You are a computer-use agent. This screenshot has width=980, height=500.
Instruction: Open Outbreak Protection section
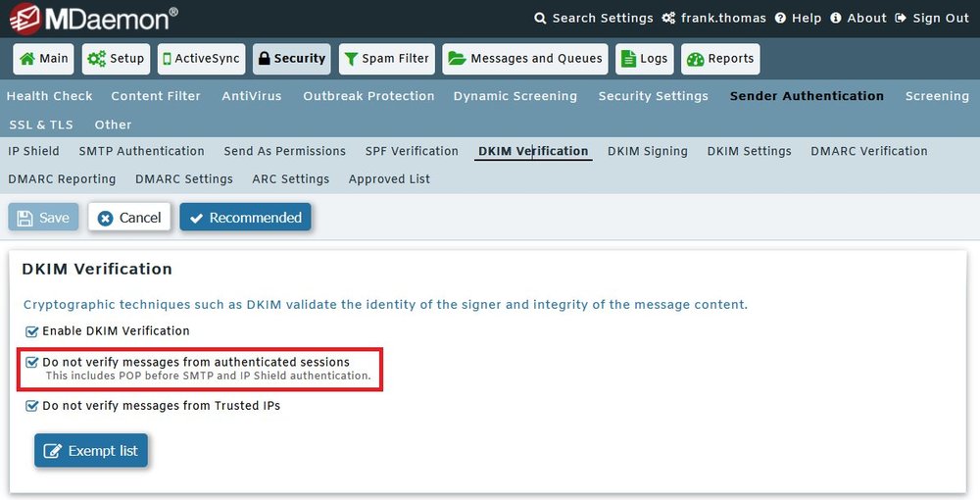(368, 96)
